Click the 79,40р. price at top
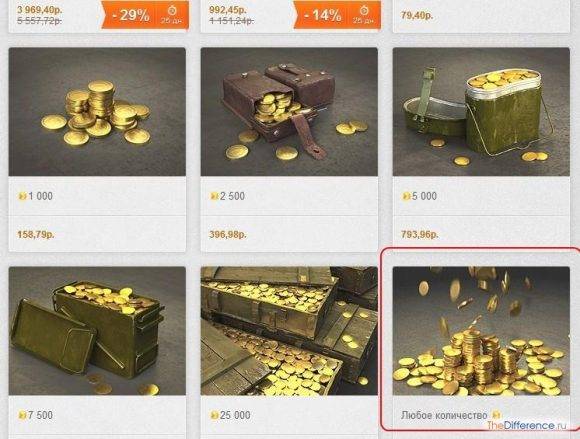580x439 pixels. click(x=417, y=16)
